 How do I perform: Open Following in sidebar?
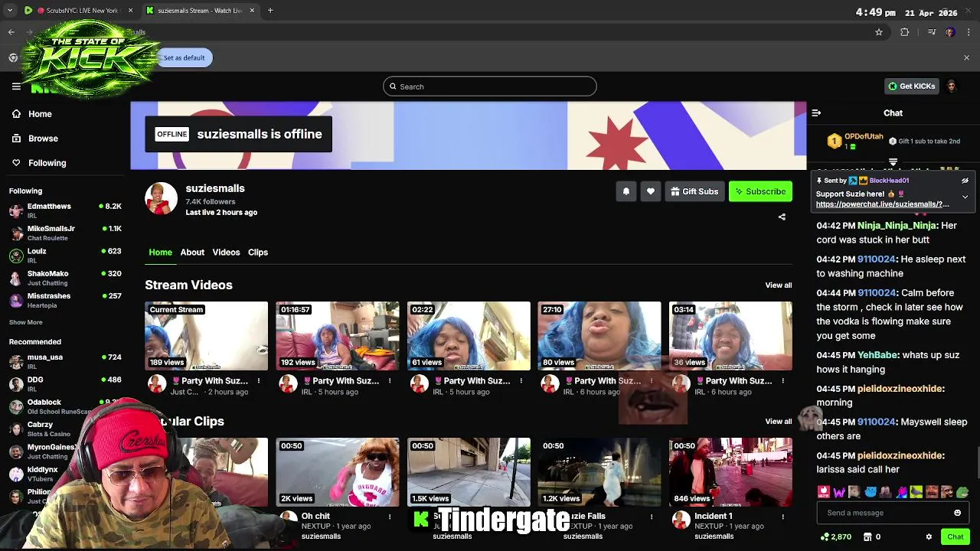[x=47, y=163]
